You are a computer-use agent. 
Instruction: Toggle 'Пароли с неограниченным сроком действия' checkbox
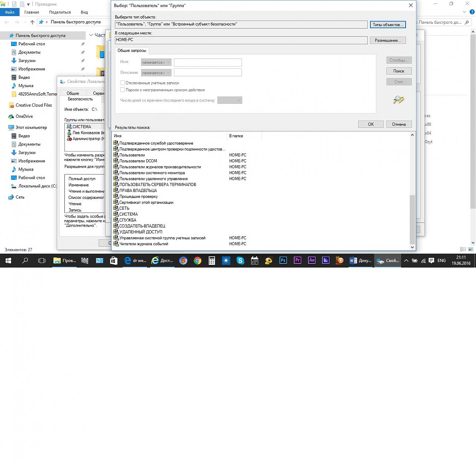(122, 90)
